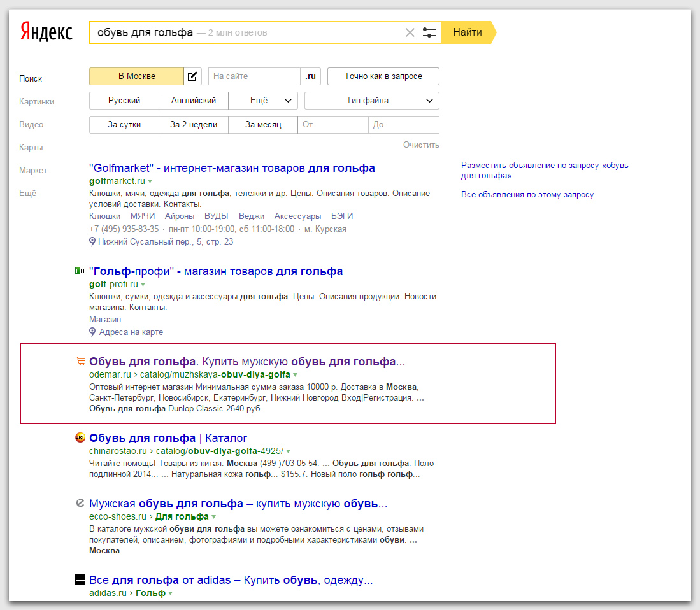Click golfmarket.ru green URL
Viewport: 700px width, 610px height.
[117, 181]
